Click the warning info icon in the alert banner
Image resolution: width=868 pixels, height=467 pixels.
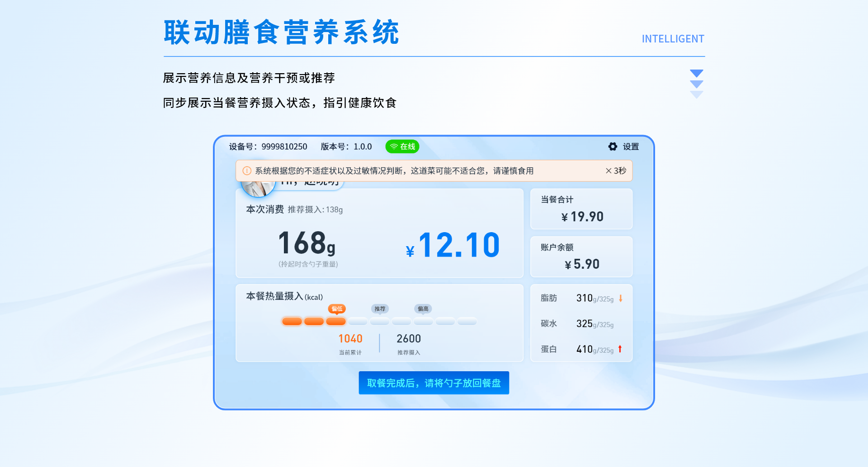pyautogui.click(x=247, y=171)
